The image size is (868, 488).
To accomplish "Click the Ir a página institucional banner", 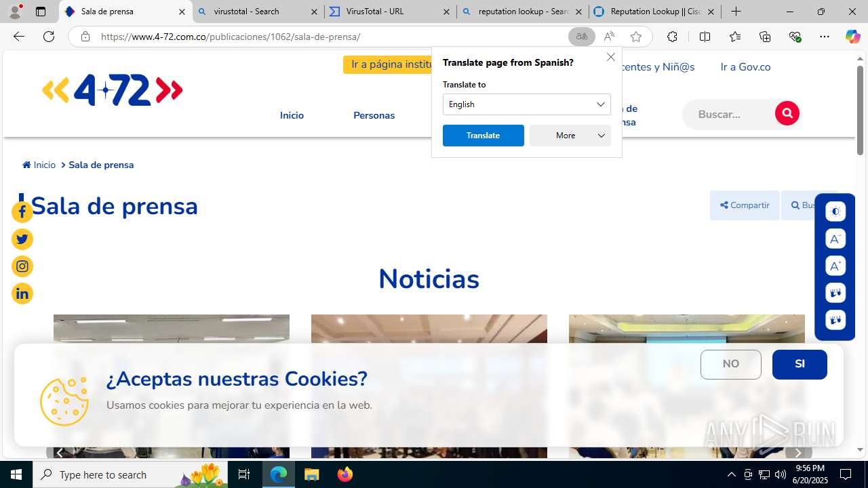I will (388, 64).
